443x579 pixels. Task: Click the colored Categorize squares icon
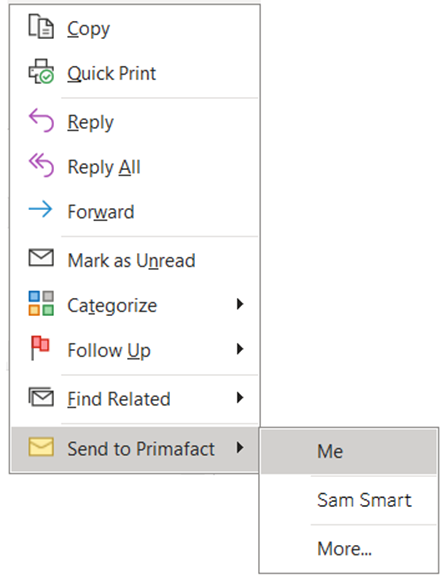click(x=41, y=303)
